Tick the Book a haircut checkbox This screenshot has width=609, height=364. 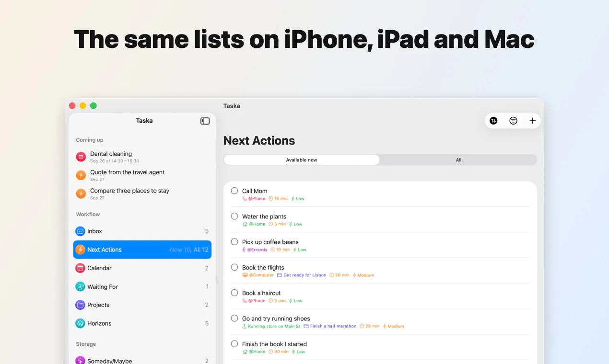pos(234,293)
